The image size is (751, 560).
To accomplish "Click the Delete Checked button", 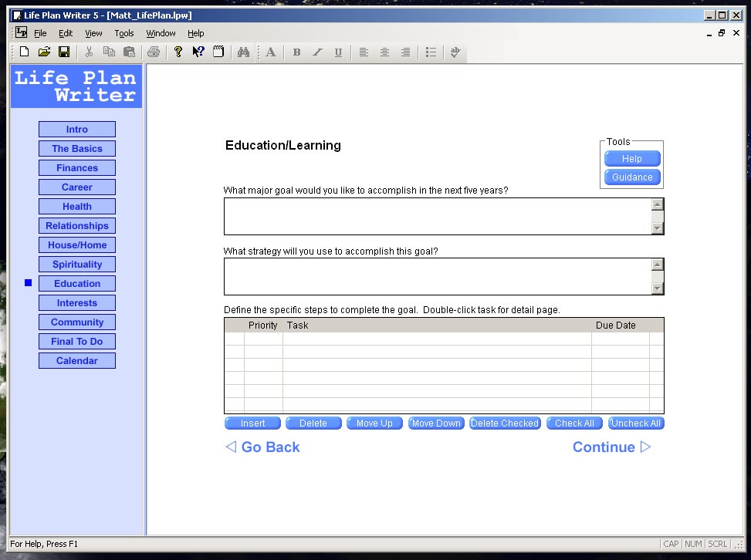I will (505, 423).
